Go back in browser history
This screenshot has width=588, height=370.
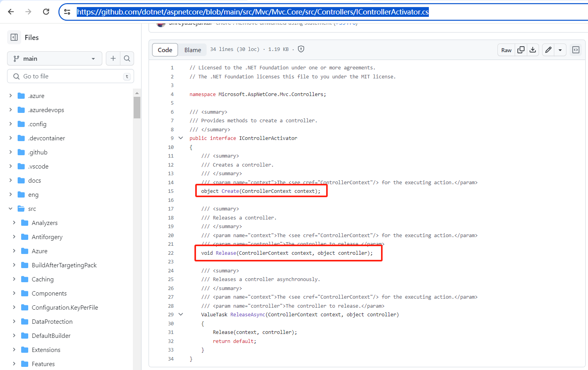pyautogui.click(x=11, y=12)
